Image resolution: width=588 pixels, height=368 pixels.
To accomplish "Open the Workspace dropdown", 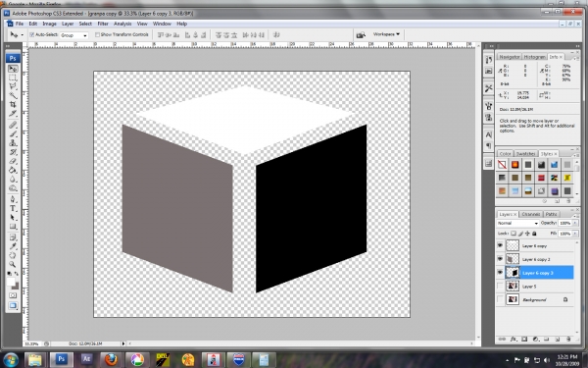I will tap(386, 34).
